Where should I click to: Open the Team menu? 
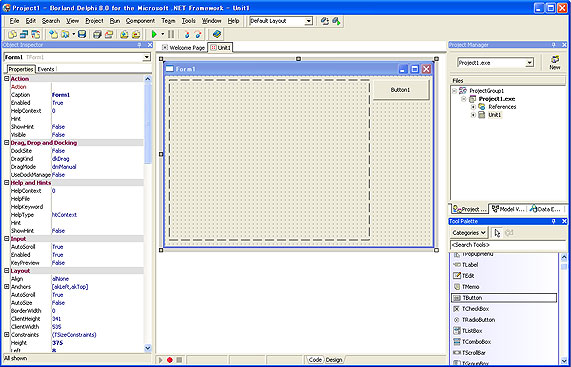[168, 21]
